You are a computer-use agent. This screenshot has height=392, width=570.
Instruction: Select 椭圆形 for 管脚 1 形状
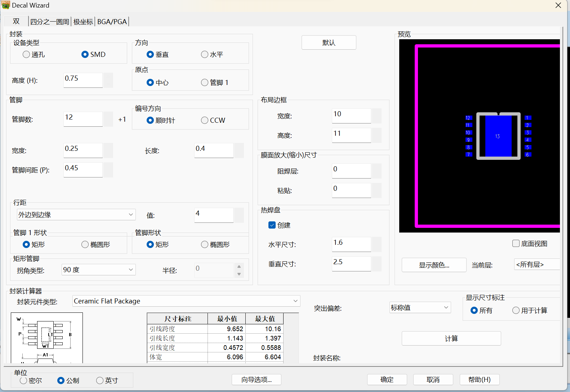(x=96, y=244)
